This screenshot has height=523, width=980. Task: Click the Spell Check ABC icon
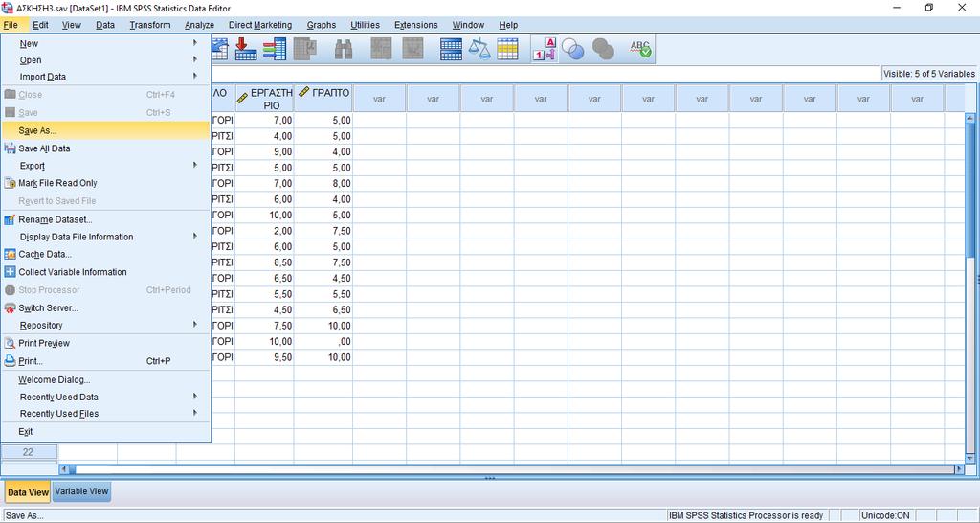[640, 49]
